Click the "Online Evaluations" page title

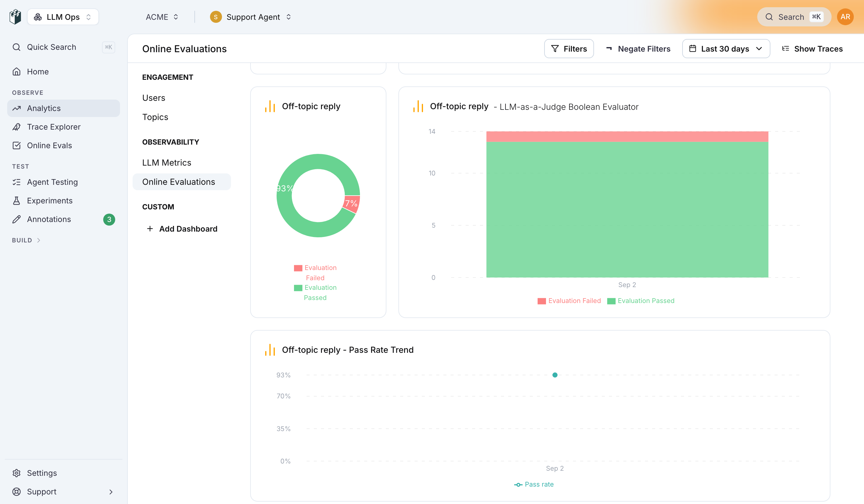tap(184, 49)
